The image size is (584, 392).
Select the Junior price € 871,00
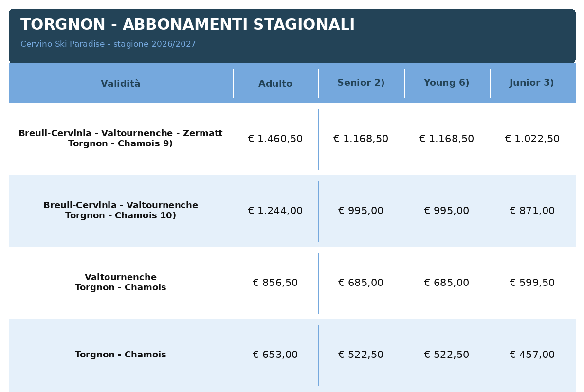532,211
